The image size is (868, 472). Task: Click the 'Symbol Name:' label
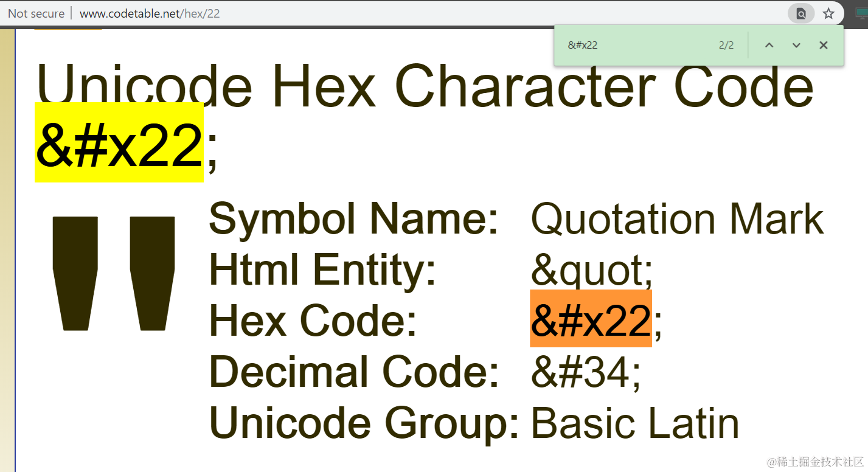pyautogui.click(x=354, y=219)
